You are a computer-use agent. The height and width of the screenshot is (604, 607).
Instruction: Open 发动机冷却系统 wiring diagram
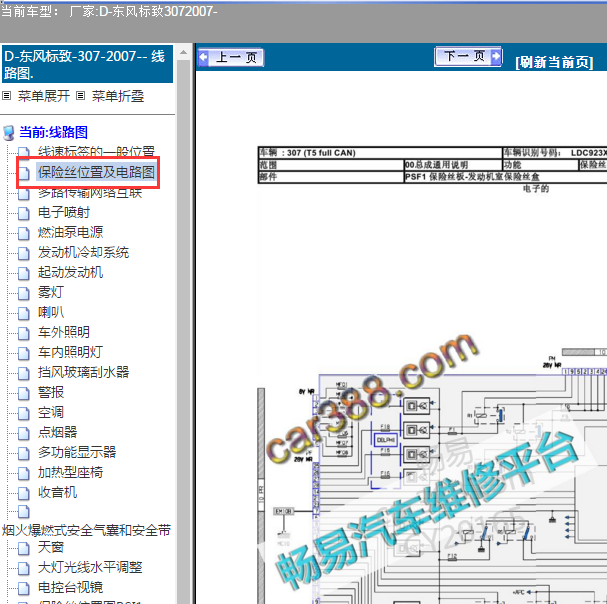click(83, 252)
